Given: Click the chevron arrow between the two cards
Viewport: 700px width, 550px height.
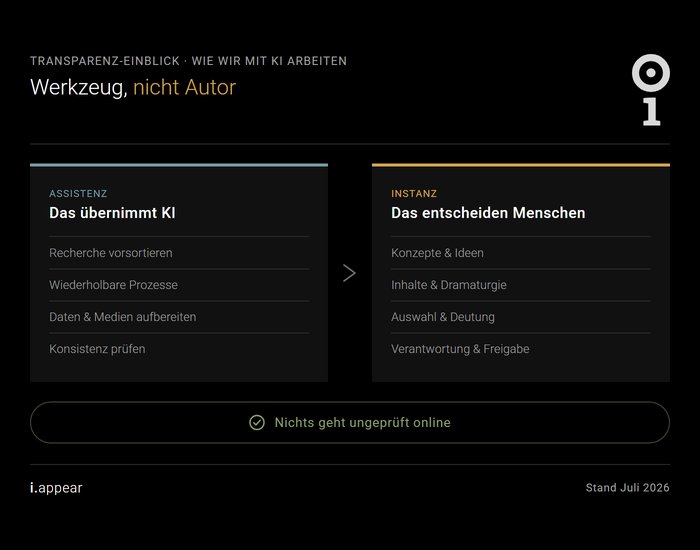Looking at the screenshot, I should click(349, 273).
